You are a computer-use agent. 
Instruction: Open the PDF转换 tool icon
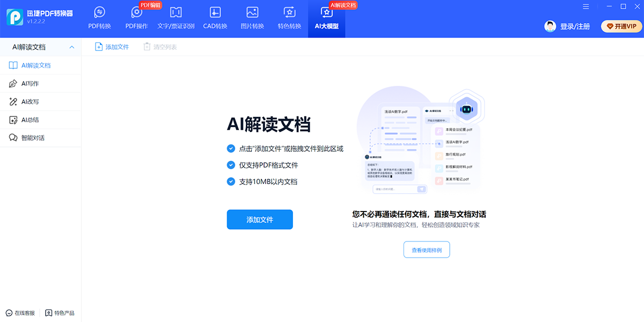click(x=99, y=13)
